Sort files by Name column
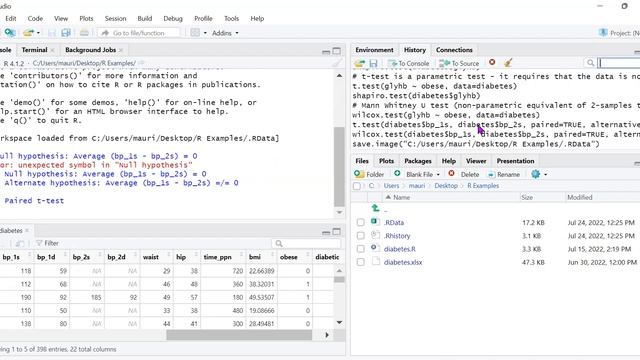 coord(401,197)
